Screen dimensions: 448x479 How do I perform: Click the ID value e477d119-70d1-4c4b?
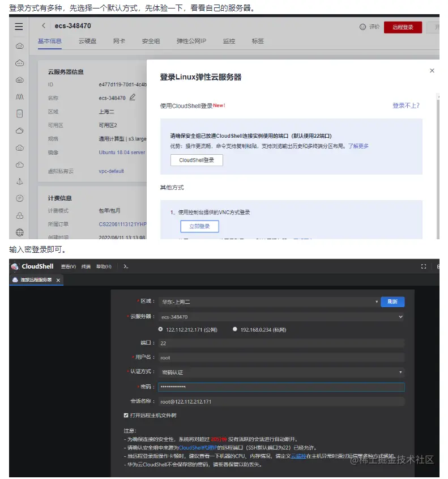coord(123,84)
